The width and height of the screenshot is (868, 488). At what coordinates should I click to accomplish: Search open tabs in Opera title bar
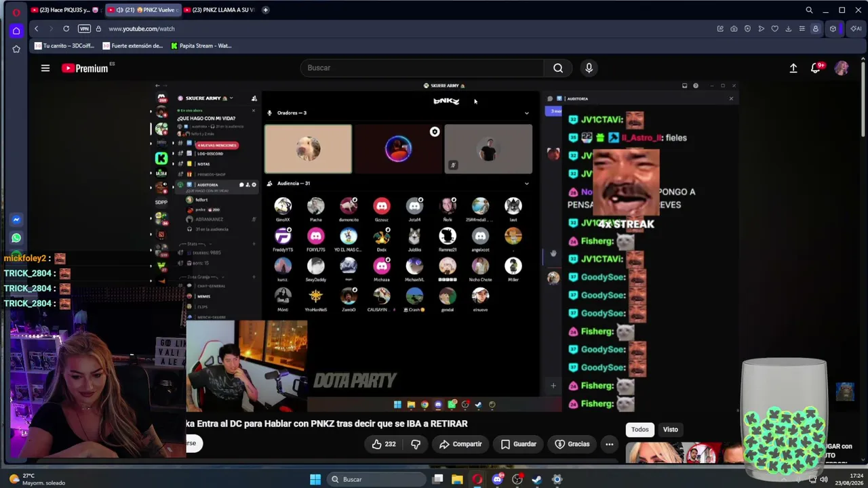click(809, 10)
